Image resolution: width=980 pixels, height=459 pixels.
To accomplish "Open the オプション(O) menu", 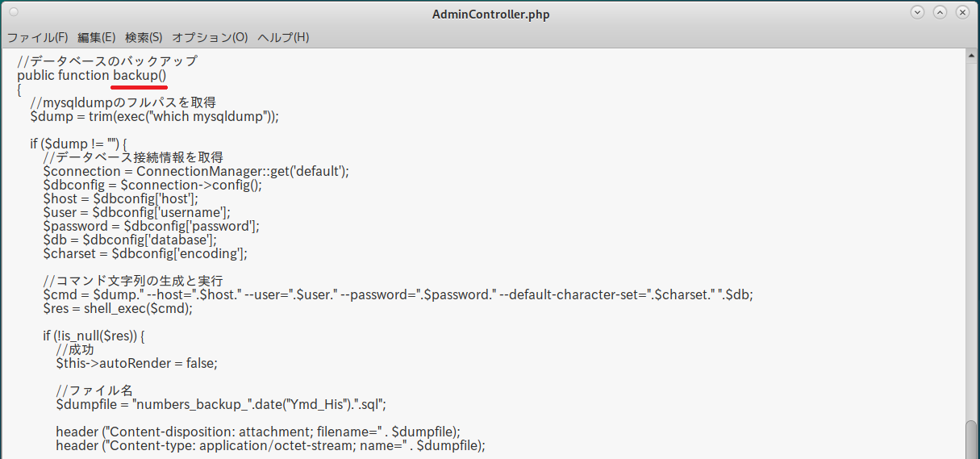I will [x=210, y=38].
